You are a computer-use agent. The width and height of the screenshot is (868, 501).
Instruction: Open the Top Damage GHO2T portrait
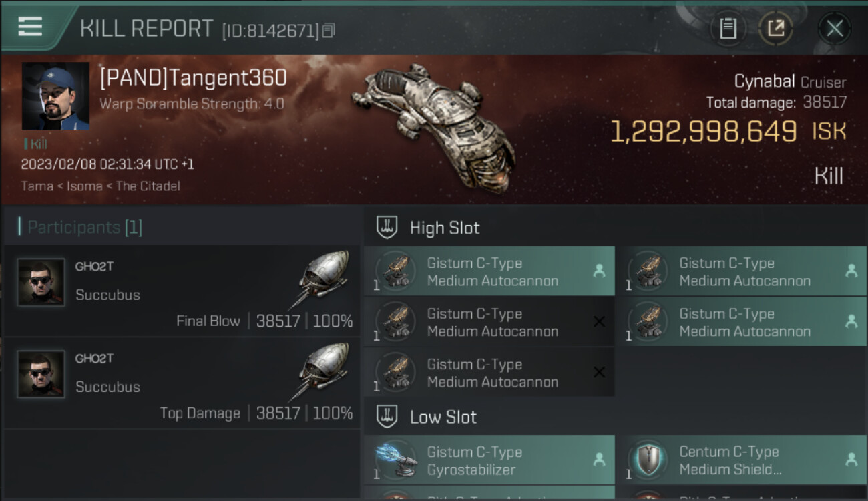41,374
